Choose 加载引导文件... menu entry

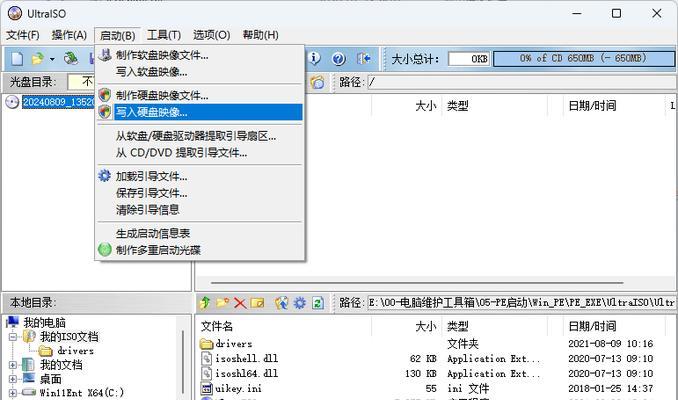pos(199,176)
